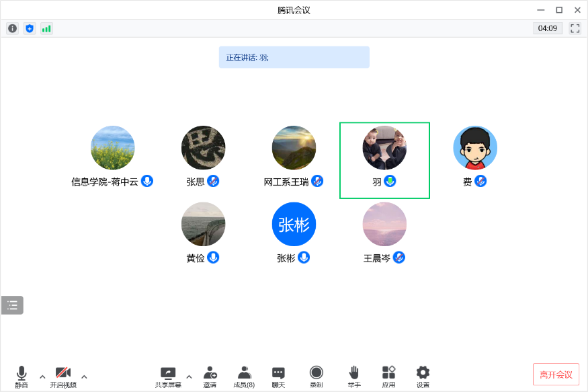Raise hand (举手) in meeting
Image resolution: width=588 pixels, height=392 pixels.
[x=354, y=376]
